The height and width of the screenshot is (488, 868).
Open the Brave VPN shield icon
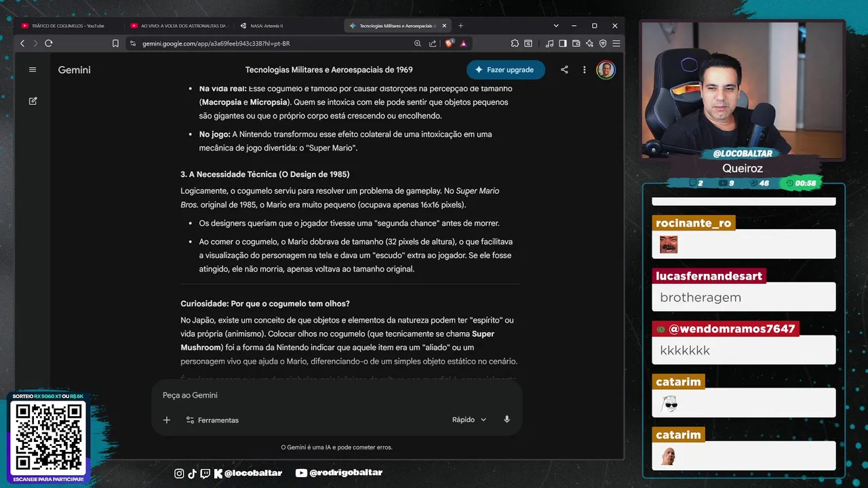click(x=603, y=43)
